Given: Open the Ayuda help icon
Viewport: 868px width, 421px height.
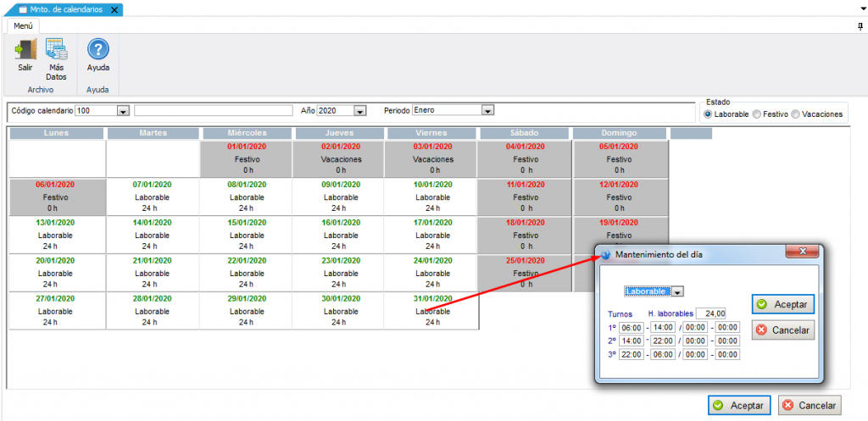Looking at the screenshot, I should (x=98, y=51).
